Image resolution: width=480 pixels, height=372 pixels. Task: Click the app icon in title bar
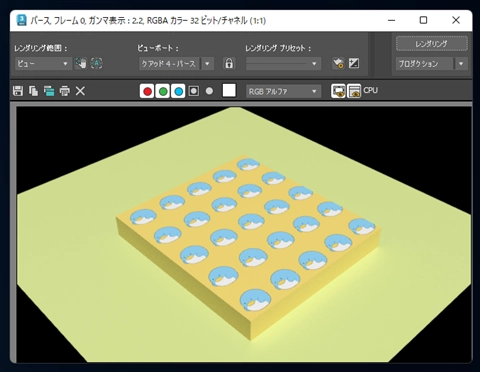(21, 20)
